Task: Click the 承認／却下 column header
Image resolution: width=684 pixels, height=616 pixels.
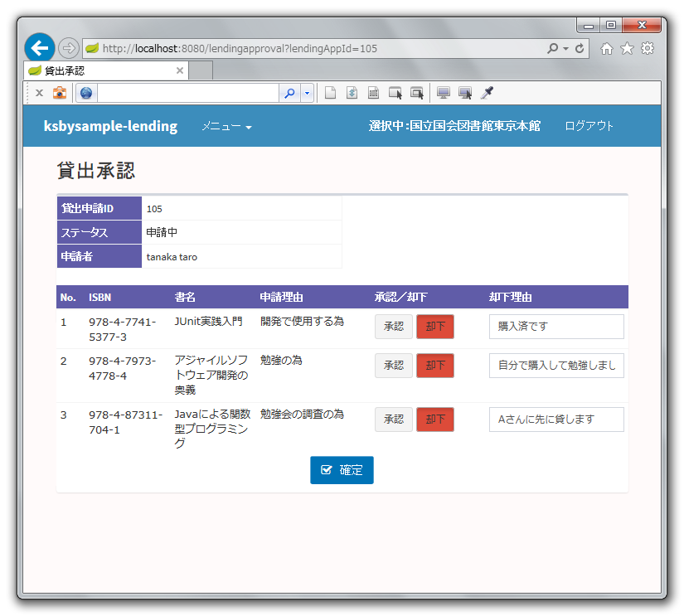Action: 400,297
